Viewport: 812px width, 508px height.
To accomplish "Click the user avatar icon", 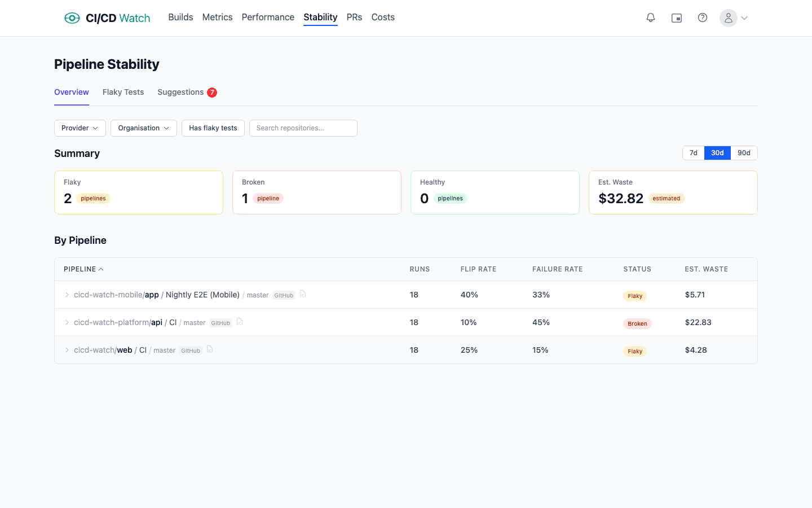I will pos(729,18).
